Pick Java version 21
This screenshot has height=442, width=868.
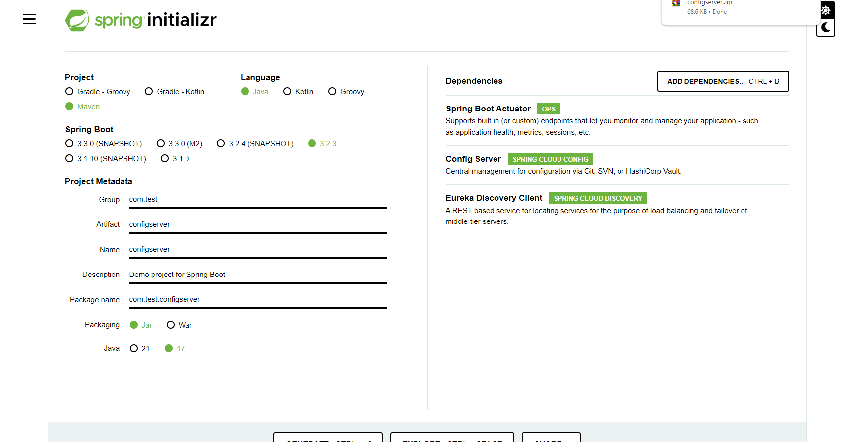[x=139, y=349]
